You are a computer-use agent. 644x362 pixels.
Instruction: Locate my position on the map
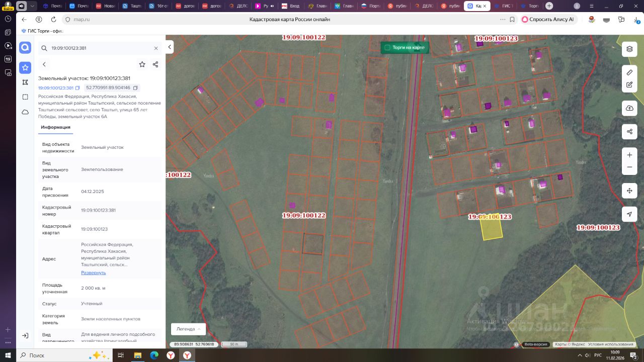click(x=629, y=214)
